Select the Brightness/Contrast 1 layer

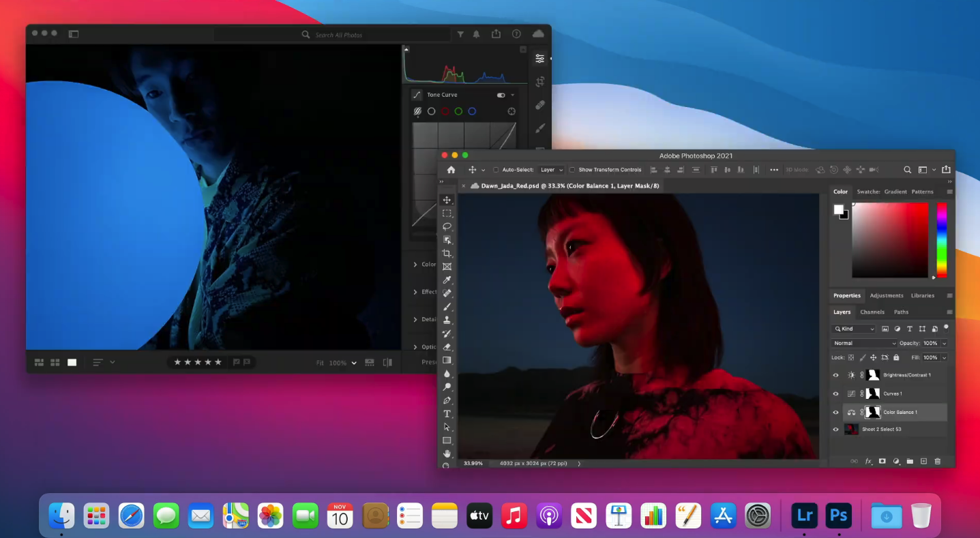pyautogui.click(x=906, y=375)
